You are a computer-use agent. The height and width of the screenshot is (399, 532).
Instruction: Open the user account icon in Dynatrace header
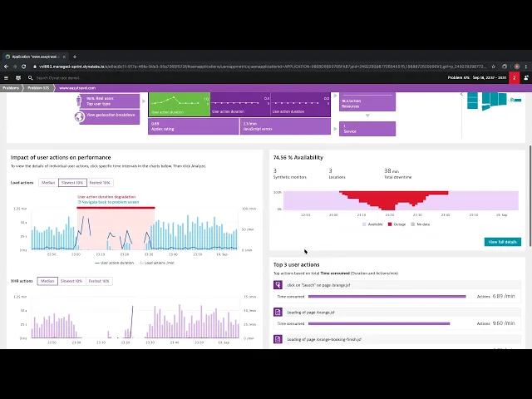(526, 77)
